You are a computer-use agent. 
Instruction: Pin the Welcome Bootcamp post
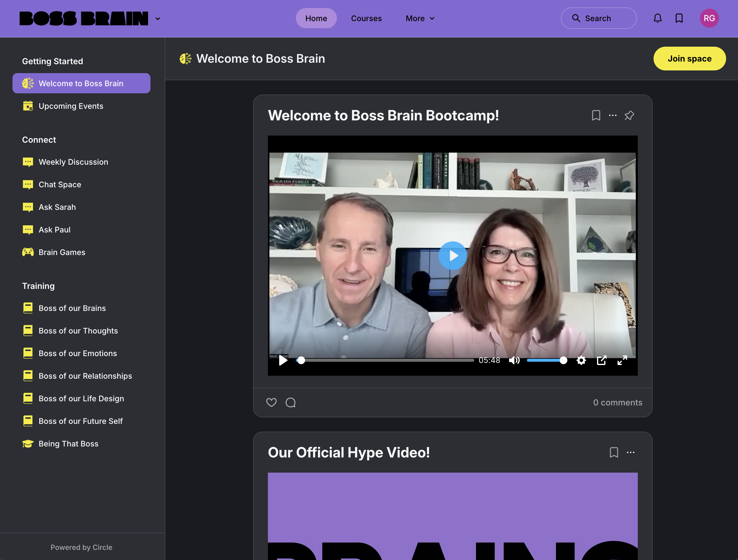[629, 115]
